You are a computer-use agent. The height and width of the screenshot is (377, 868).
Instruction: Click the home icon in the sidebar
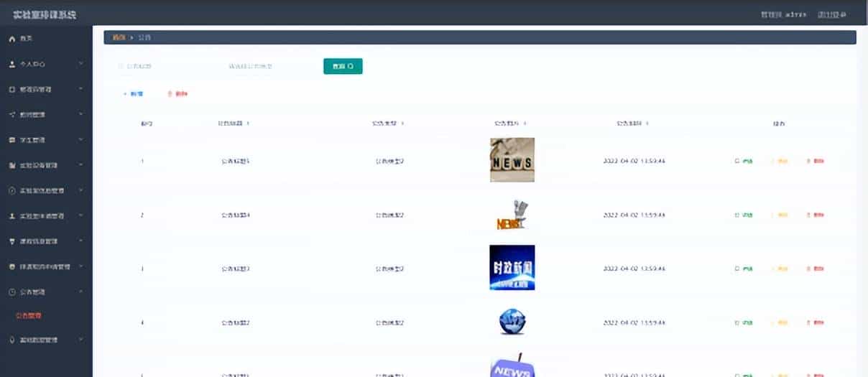coord(11,39)
